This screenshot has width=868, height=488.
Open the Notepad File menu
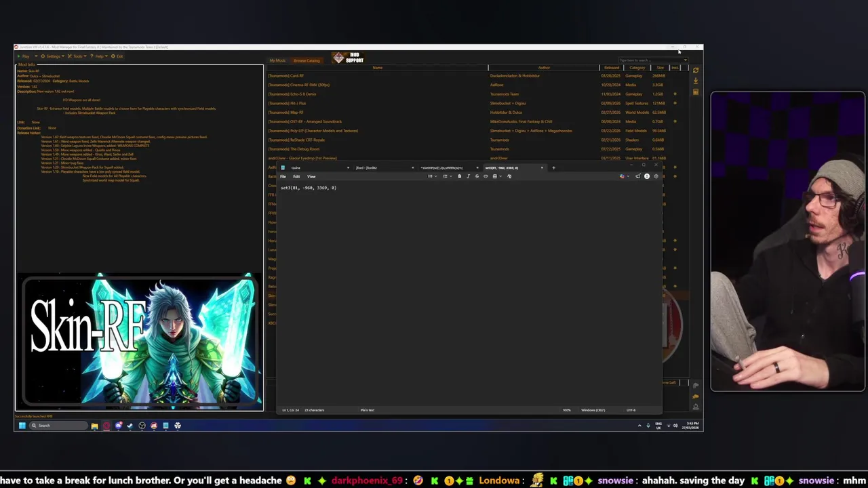point(283,176)
